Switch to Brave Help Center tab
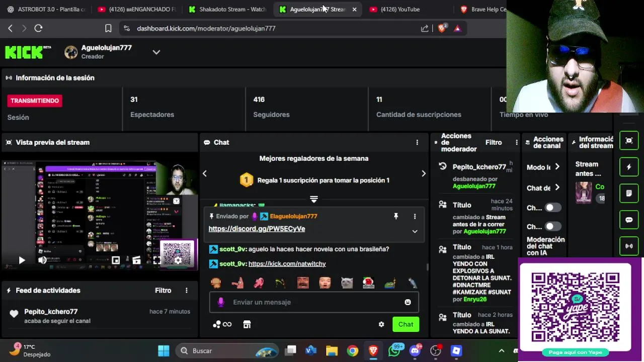The width and height of the screenshot is (644, 362). pos(483,9)
